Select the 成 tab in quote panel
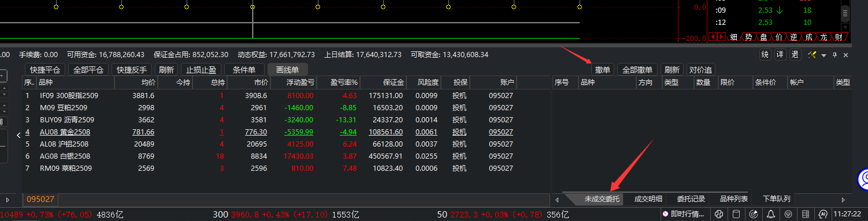Screen dimensions: 868x221 click(809, 37)
